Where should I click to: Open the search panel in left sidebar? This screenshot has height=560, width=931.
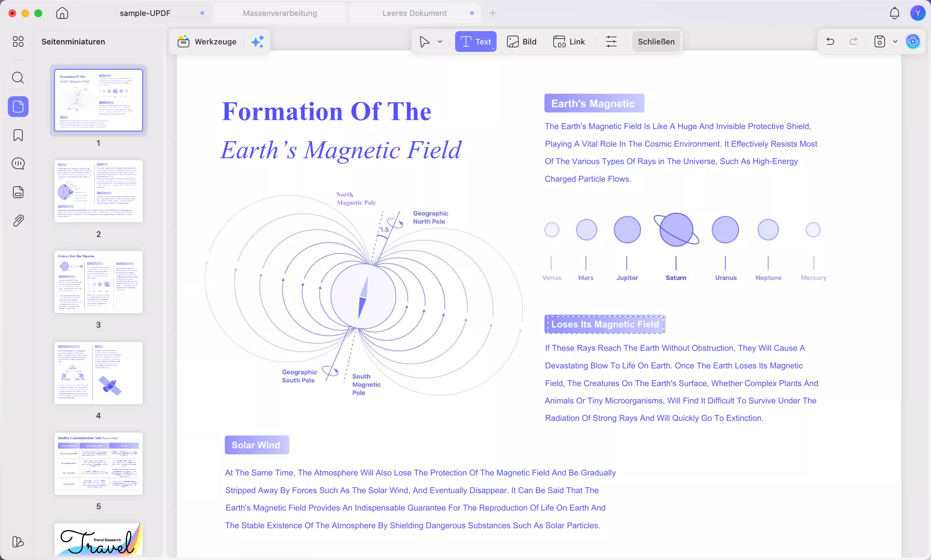click(18, 78)
